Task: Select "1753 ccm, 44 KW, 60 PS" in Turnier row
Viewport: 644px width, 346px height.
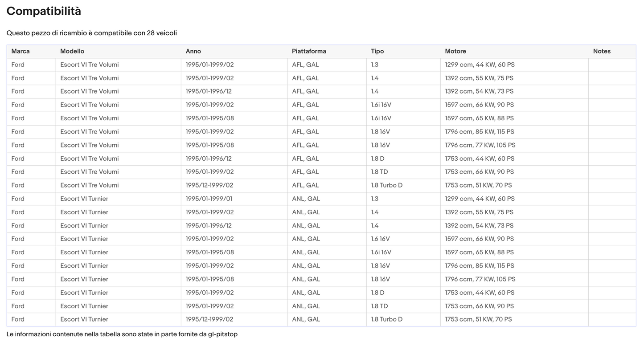Action: point(480,293)
